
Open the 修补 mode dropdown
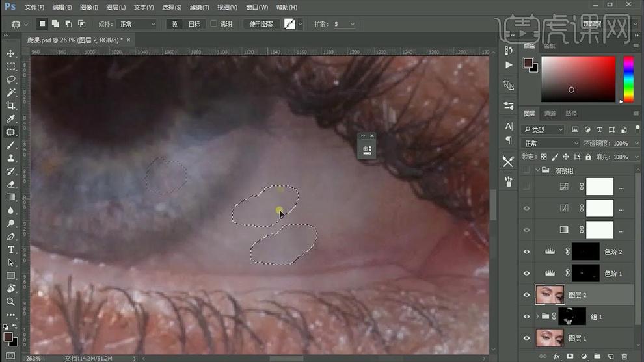click(137, 24)
